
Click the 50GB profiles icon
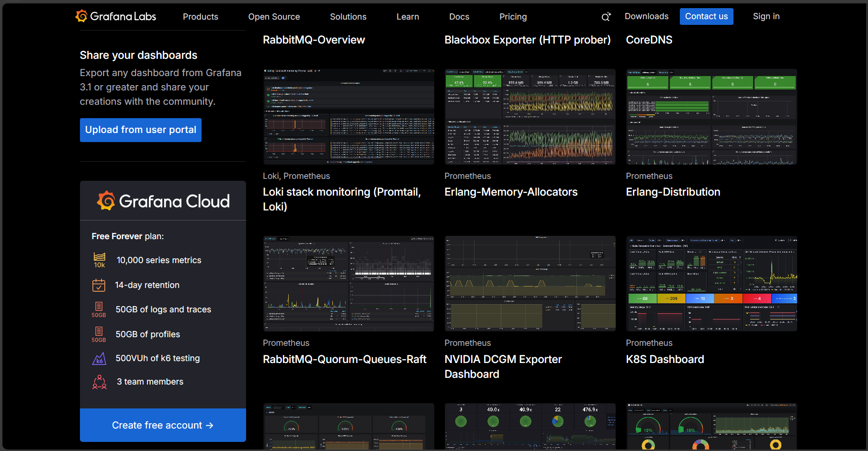[99, 334]
